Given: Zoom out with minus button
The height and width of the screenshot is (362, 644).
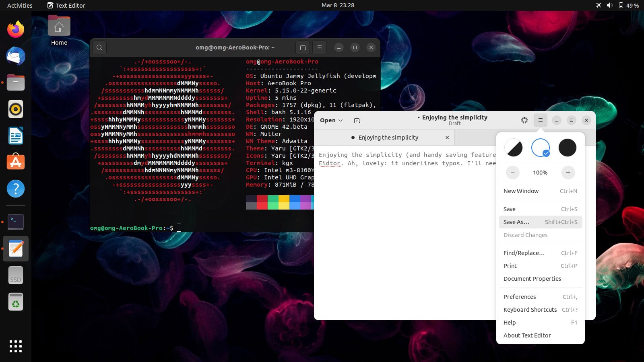Looking at the screenshot, I should [513, 173].
